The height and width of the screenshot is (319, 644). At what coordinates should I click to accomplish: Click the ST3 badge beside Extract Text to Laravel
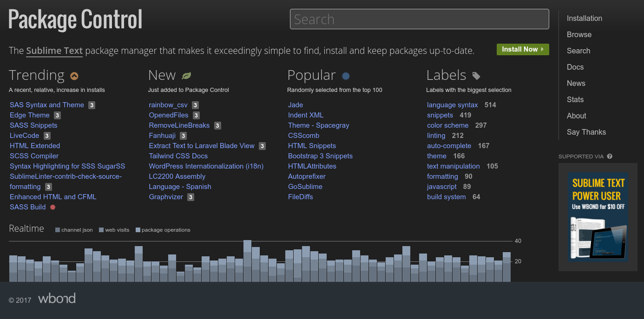[263, 146]
